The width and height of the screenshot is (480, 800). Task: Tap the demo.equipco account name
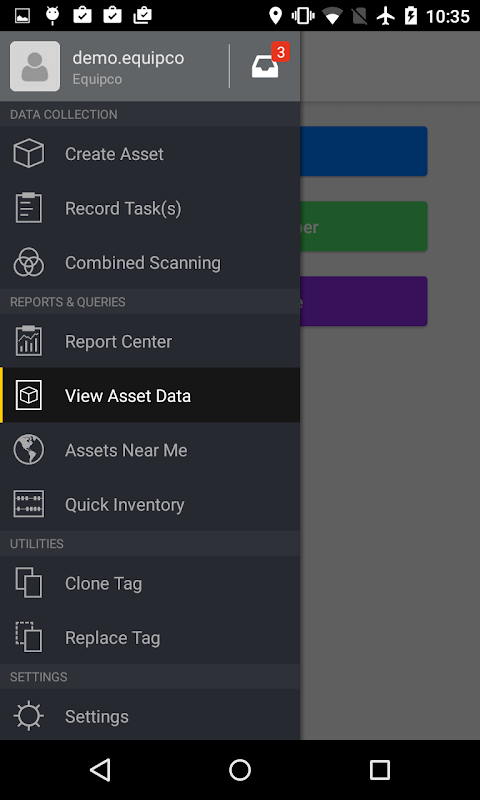click(x=128, y=58)
